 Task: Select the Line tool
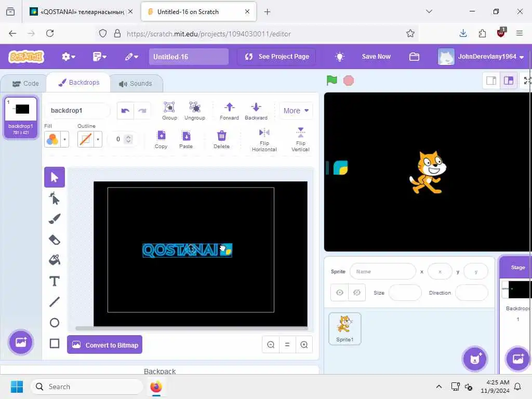pyautogui.click(x=54, y=302)
